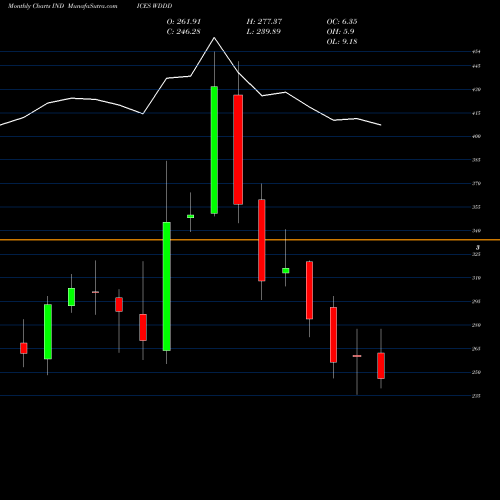This screenshot has height=500, width=500.
Task: Click the small green candle below the orange line
Action: tap(286, 271)
